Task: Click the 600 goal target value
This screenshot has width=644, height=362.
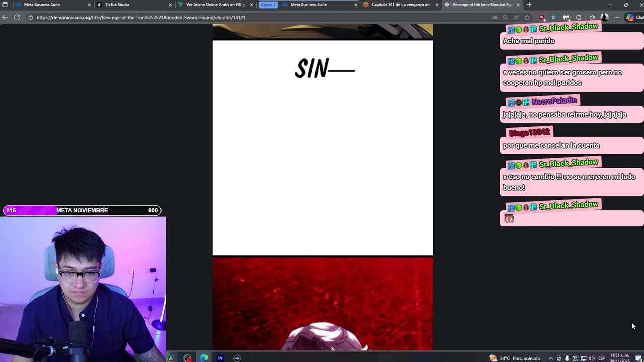Action: click(x=153, y=210)
